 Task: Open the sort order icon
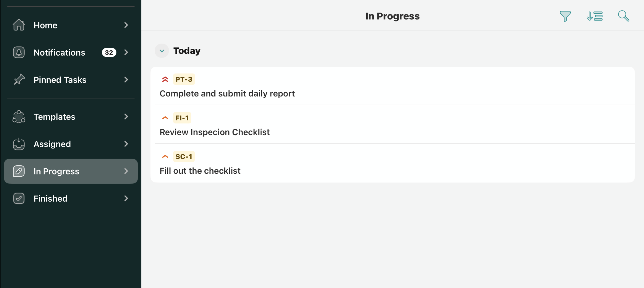[595, 16]
